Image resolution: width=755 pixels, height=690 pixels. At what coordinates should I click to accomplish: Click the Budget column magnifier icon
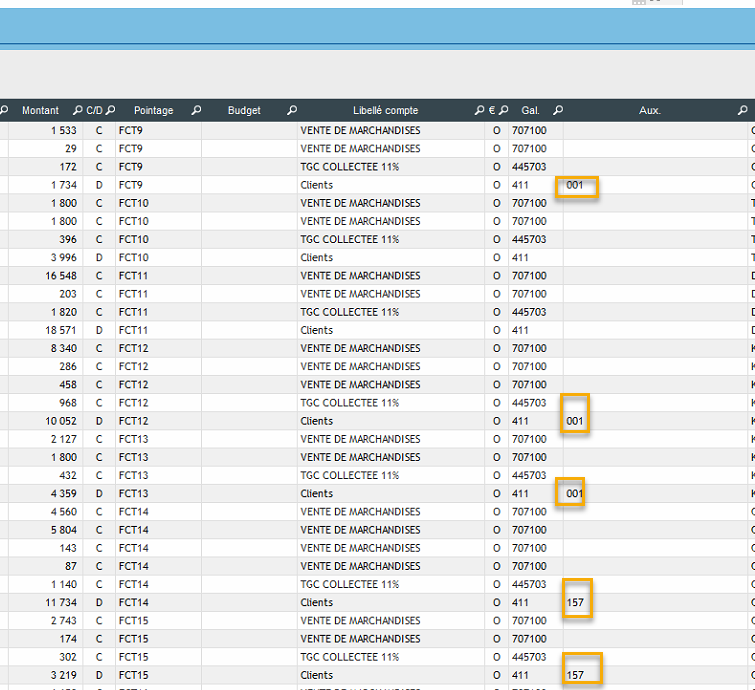[x=292, y=111]
